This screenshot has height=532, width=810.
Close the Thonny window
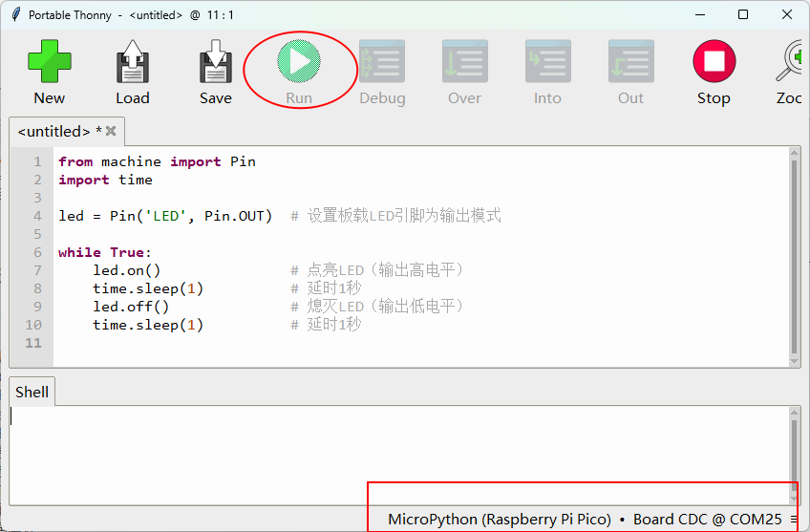pyautogui.click(x=787, y=14)
